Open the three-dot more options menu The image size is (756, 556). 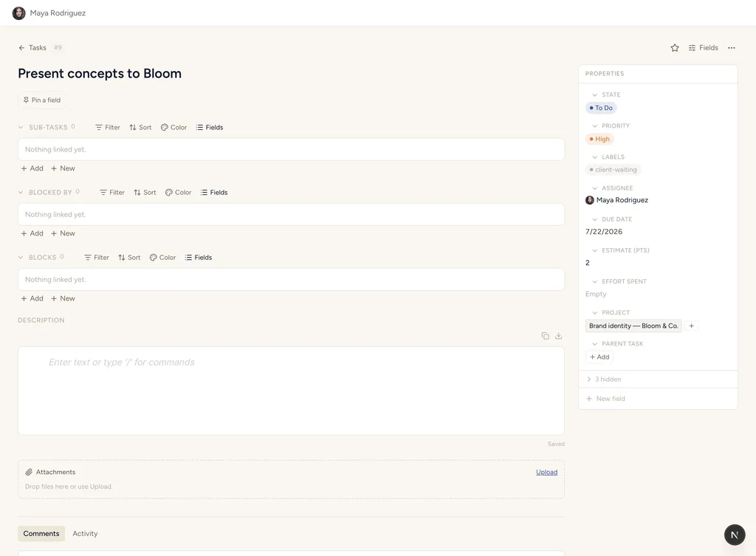point(732,48)
